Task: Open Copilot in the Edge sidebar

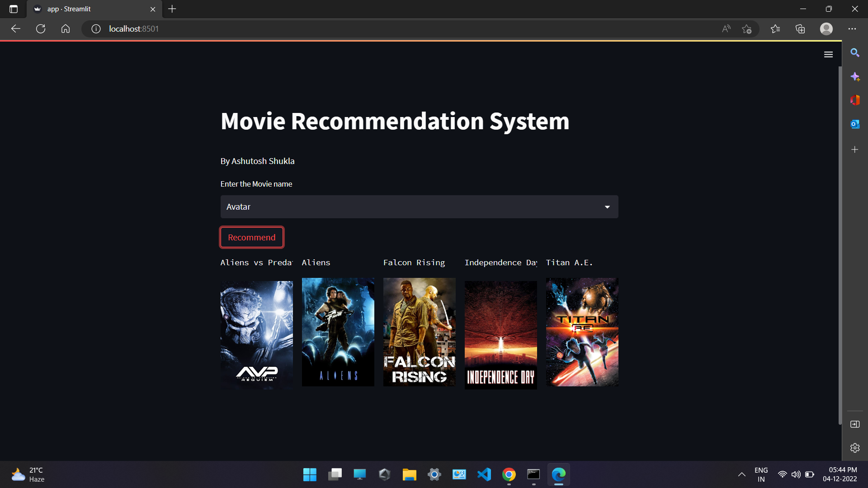Action: [x=855, y=76]
